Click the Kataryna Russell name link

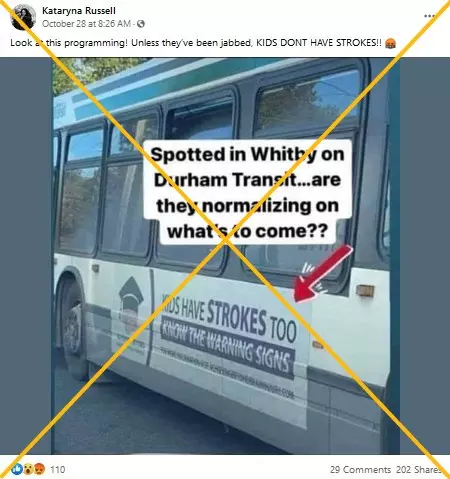(x=79, y=11)
